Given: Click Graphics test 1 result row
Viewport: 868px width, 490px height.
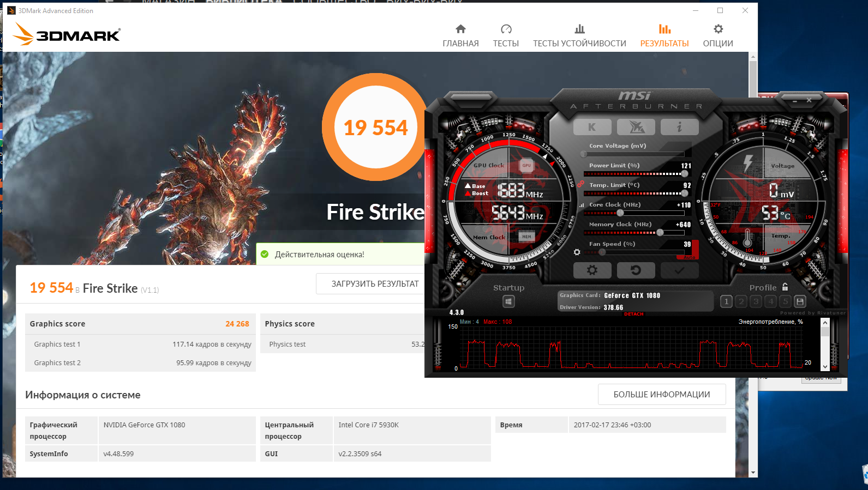Looking at the screenshot, I should (140, 344).
